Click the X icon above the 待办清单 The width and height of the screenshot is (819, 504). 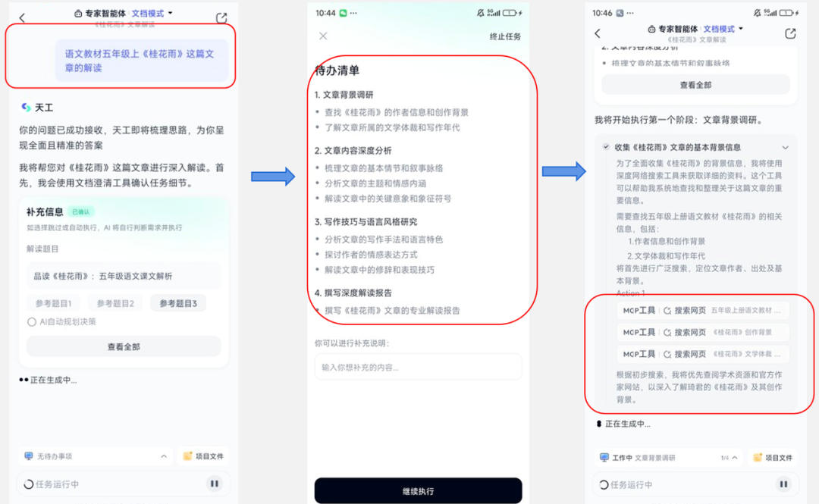(x=322, y=36)
